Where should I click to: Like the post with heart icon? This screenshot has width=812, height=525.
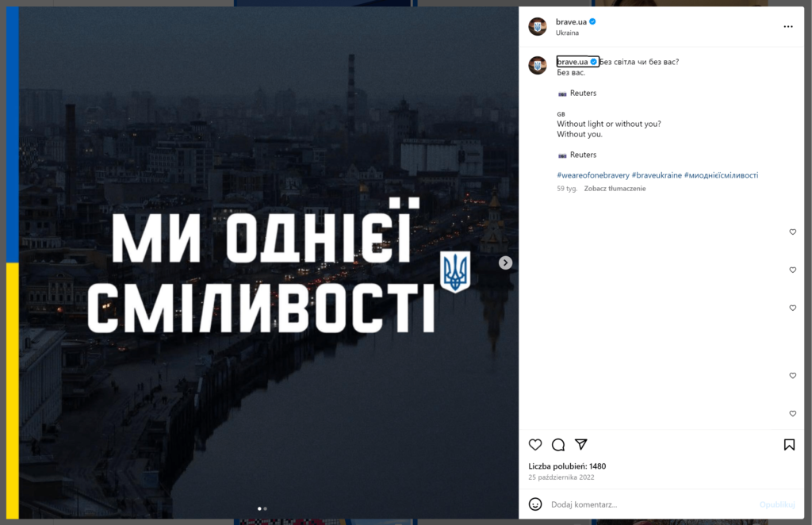[x=535, y=445]
